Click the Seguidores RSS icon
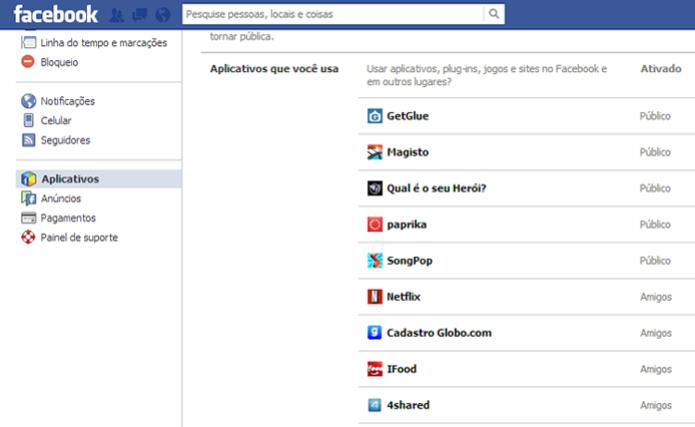This screenshot has height=427, width=695. [x=28, y=140]
